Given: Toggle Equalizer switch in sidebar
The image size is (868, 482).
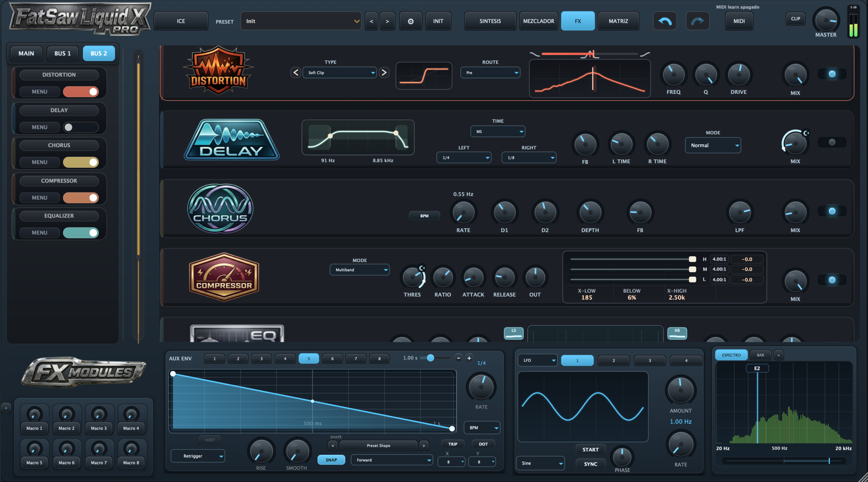Looking at the screenshot, I should point(81,233).
